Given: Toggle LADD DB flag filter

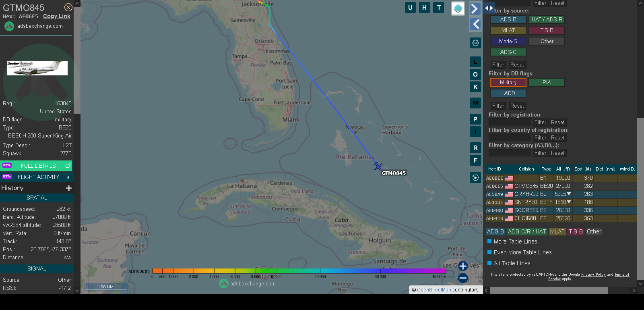Looking at the screenshot, I should (508, 93).
